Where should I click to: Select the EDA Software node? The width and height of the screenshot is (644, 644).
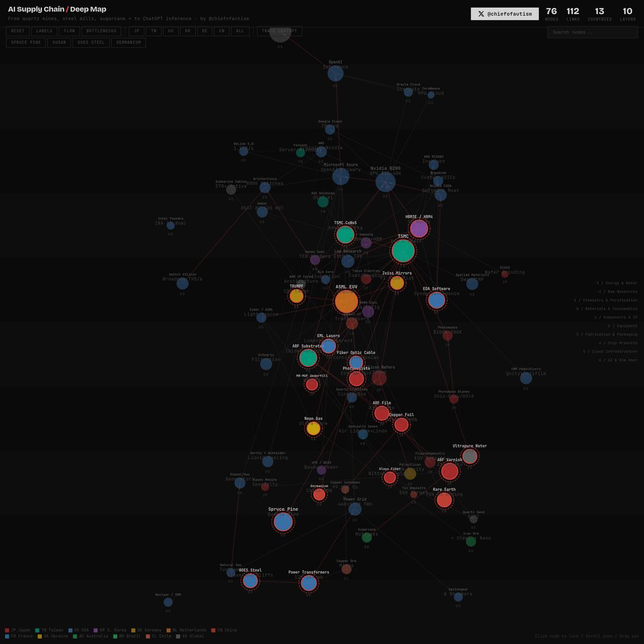(436, 301)
